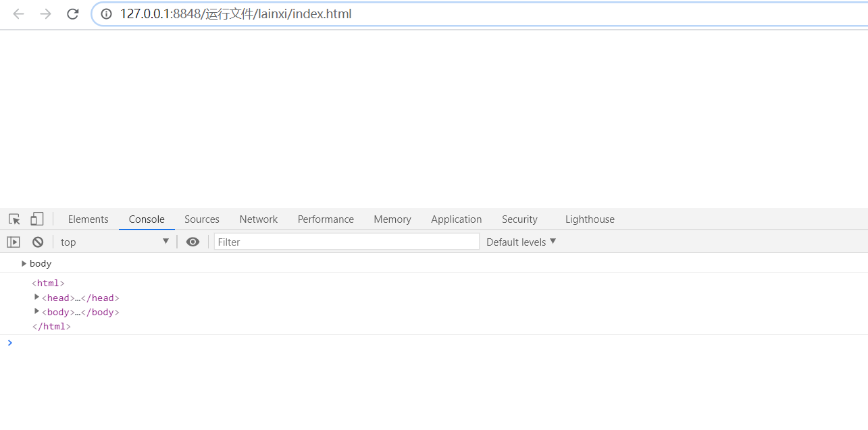Switch to the Performance tab
Screen dimensions: 868x430
click(x=326, y=219)
